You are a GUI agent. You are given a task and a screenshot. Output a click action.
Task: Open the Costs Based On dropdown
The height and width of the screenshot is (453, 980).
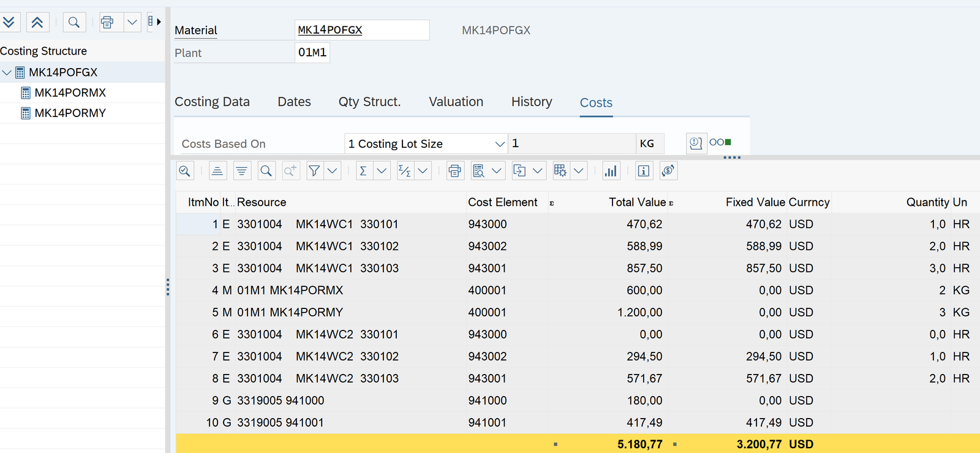click(x=500, y=144)
